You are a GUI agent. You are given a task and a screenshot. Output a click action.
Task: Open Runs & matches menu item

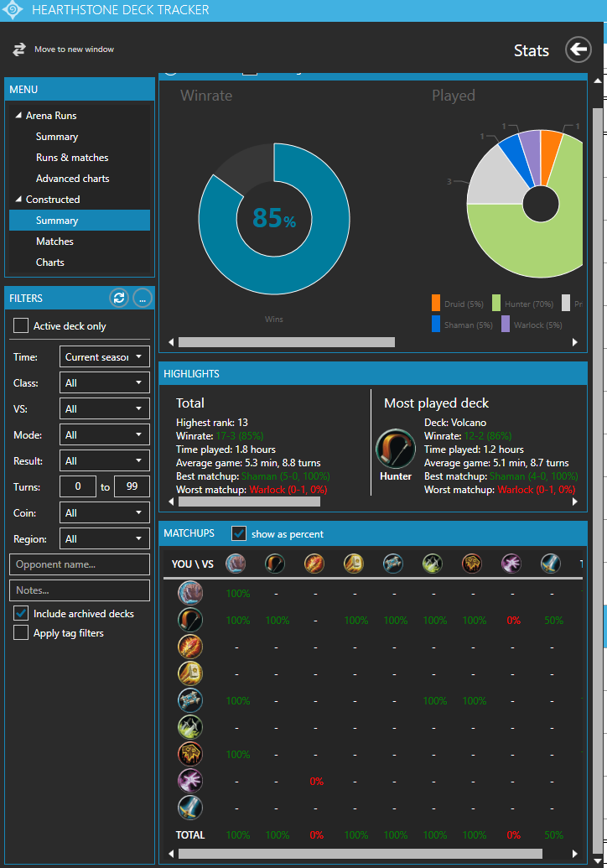point(72,158)
